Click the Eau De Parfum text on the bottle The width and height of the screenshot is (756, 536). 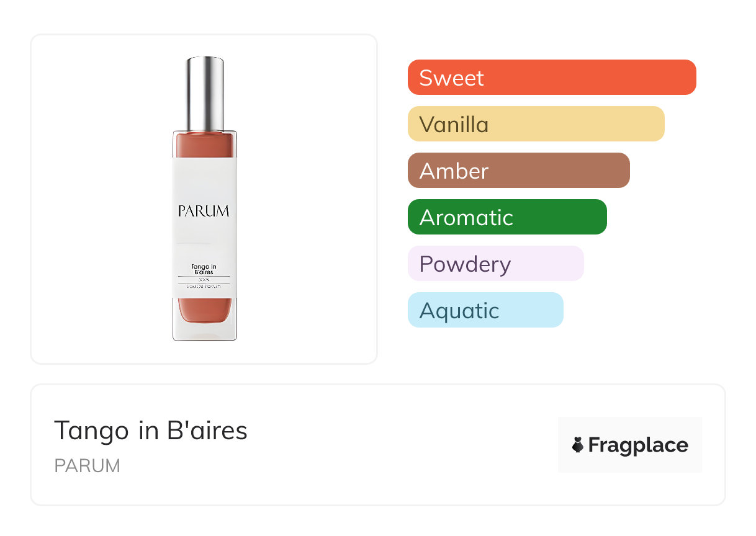pyautogui.click(x=204, y=287)
